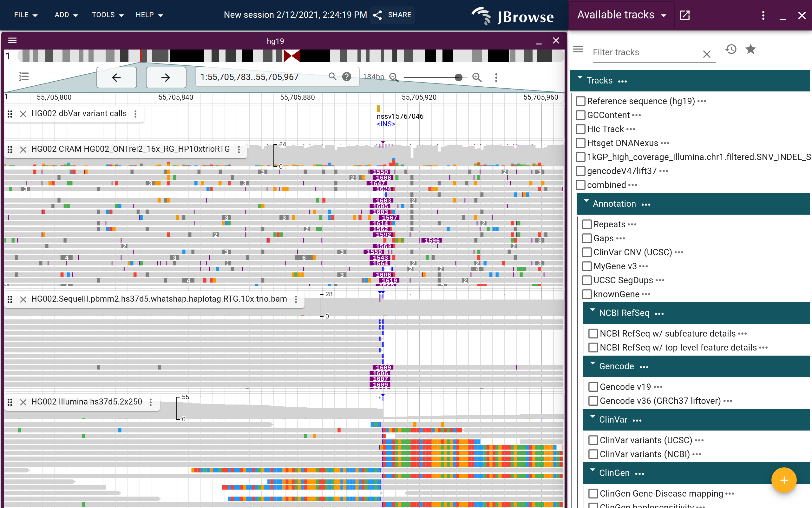Open HG002.SequelII track three-dot menu
The height and width of the screenshot is (508, 812).
296,299
